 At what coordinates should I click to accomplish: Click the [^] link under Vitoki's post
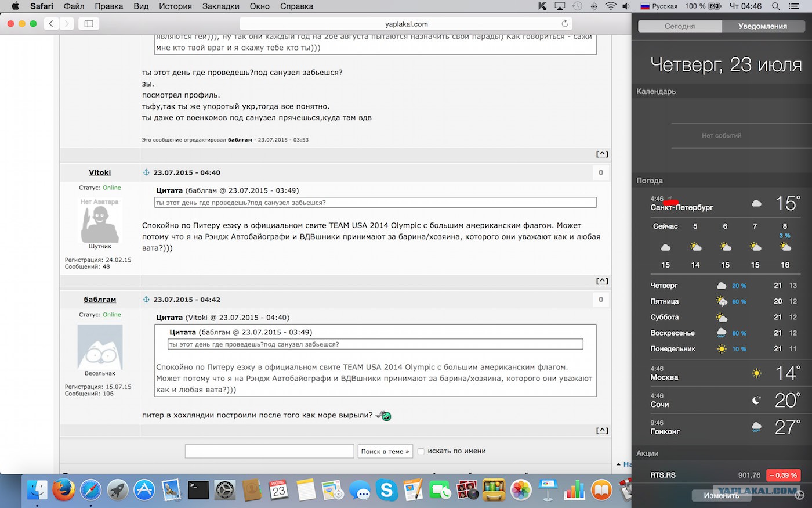tap(602, 281)
